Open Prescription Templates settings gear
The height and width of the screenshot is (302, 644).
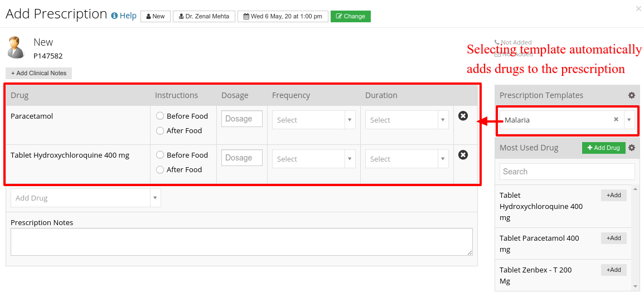coord(632,95)
